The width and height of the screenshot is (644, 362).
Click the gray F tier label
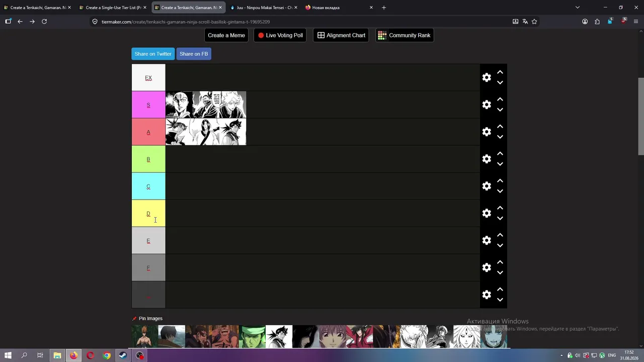point(148,268)
